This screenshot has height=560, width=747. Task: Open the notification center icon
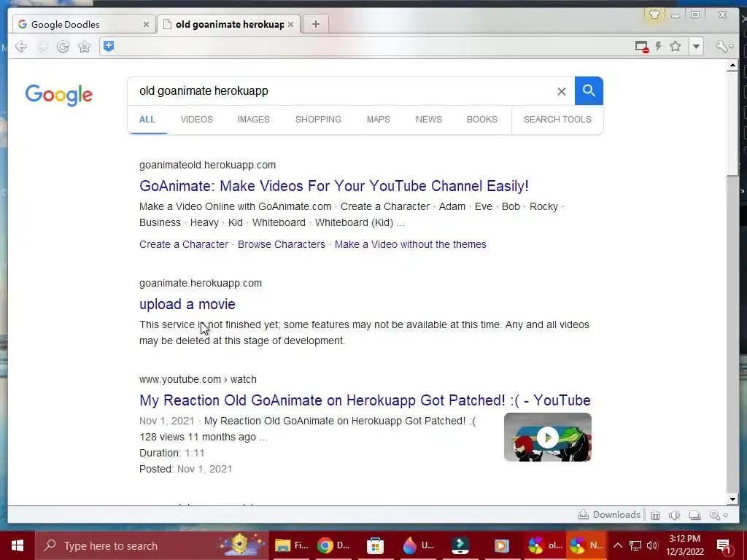(x=724, y=546)
